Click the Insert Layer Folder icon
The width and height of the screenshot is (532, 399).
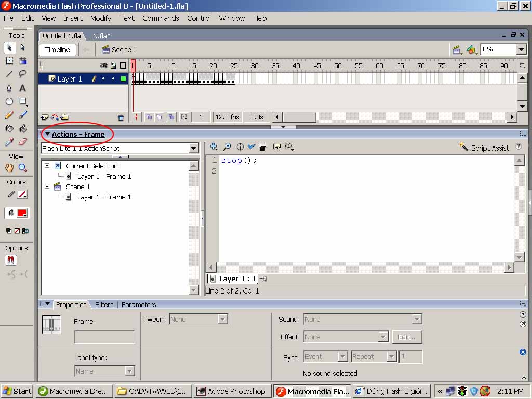pyautogui.click(x=64, y=117)
